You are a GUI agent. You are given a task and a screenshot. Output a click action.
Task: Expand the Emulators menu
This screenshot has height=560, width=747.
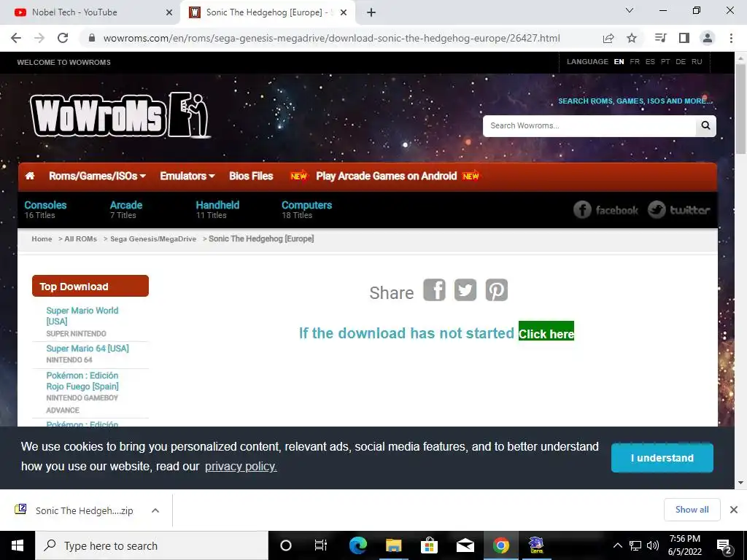tap(187, 176)
